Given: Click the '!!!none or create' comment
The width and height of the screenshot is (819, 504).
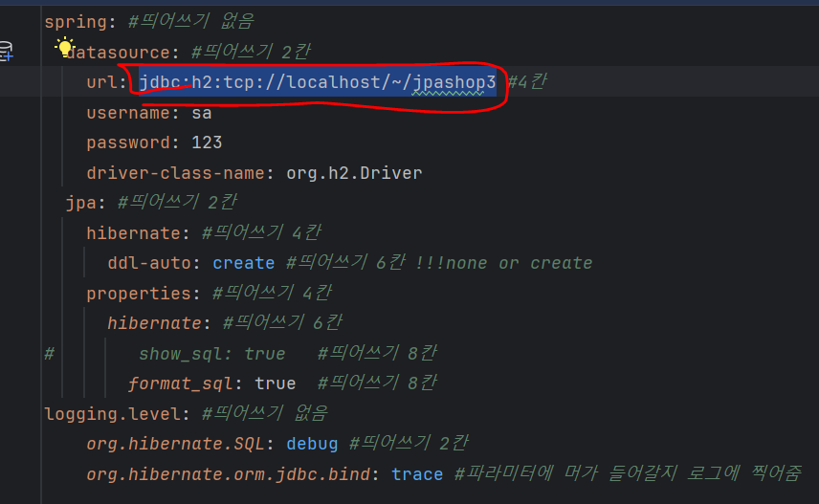Looking at the screenshot, I should click(x=503, y=263).
